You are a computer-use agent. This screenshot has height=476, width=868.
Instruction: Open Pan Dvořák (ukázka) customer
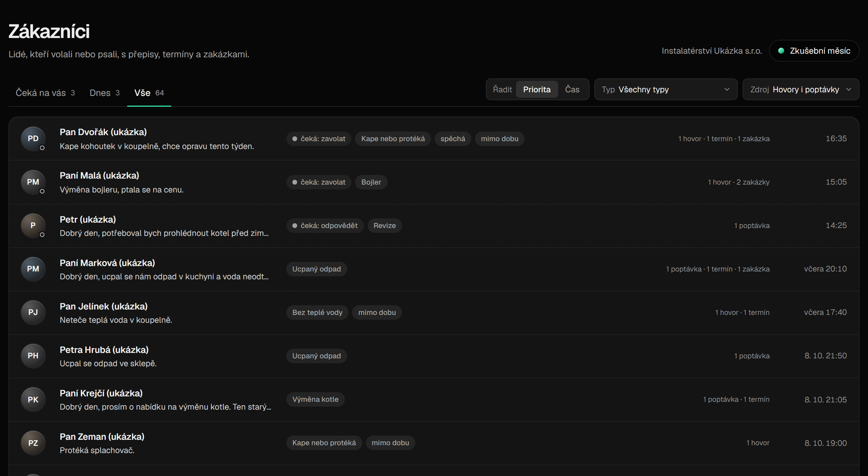point(434,139)
